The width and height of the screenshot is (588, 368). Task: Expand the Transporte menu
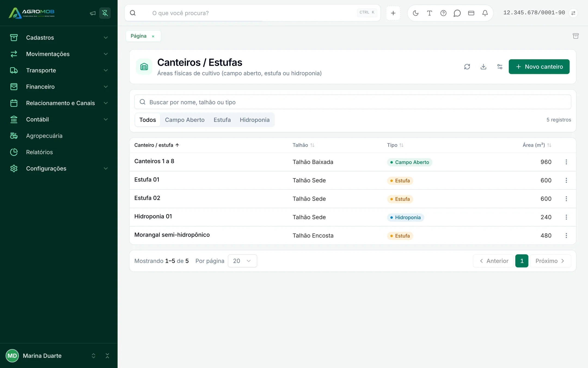pyautogui.click(x=59, y=70)
